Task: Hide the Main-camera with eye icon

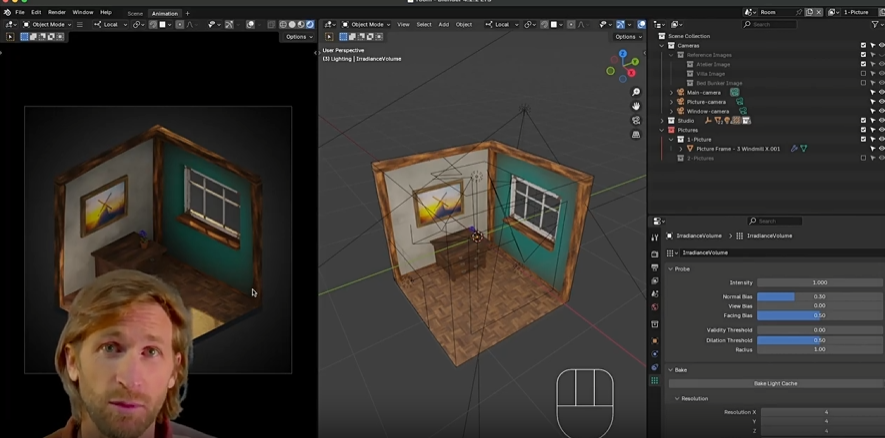Action: (880, 92)
